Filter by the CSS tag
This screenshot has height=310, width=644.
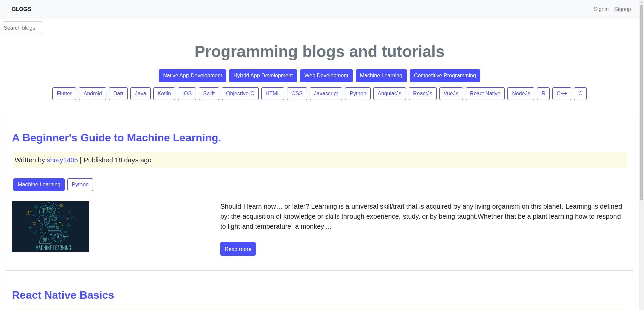click(x=297, y=94)
